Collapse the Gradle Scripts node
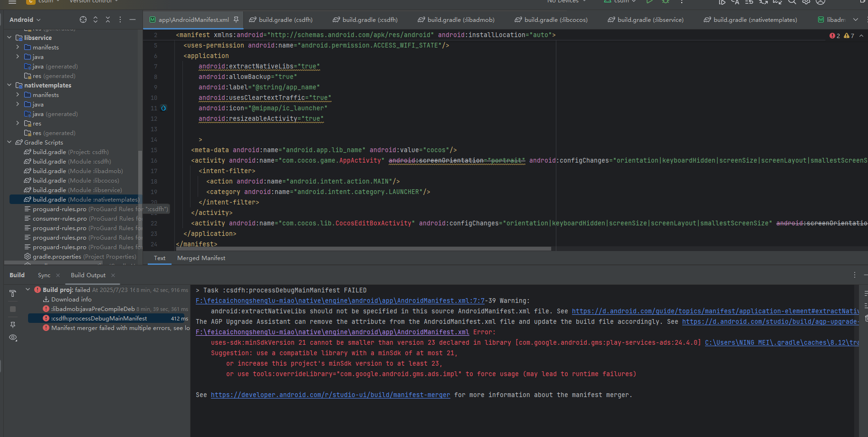868x437 pixels. tap(10, 142)
